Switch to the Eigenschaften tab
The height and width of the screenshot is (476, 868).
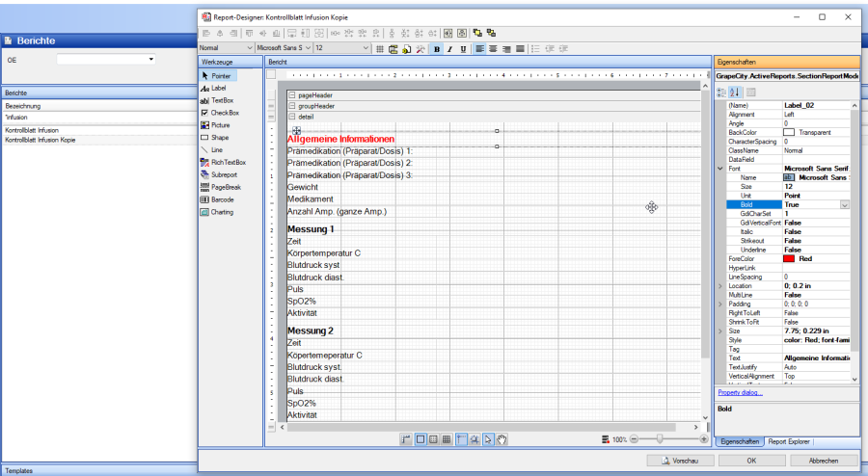click(x=740, y=440)
